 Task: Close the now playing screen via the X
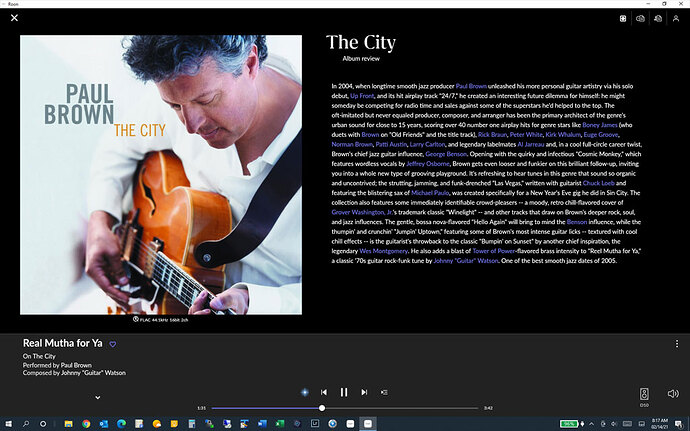coord(15,18)
